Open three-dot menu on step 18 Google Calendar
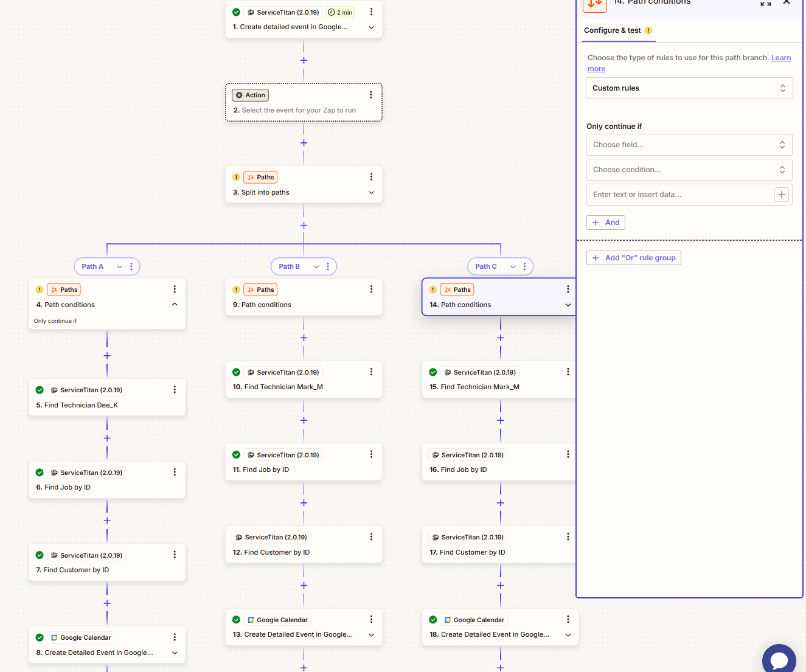 point(568,619)
